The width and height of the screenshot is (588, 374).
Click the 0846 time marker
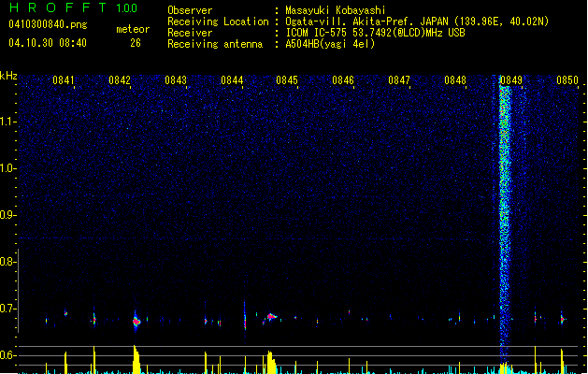click(x=343, y=80)
